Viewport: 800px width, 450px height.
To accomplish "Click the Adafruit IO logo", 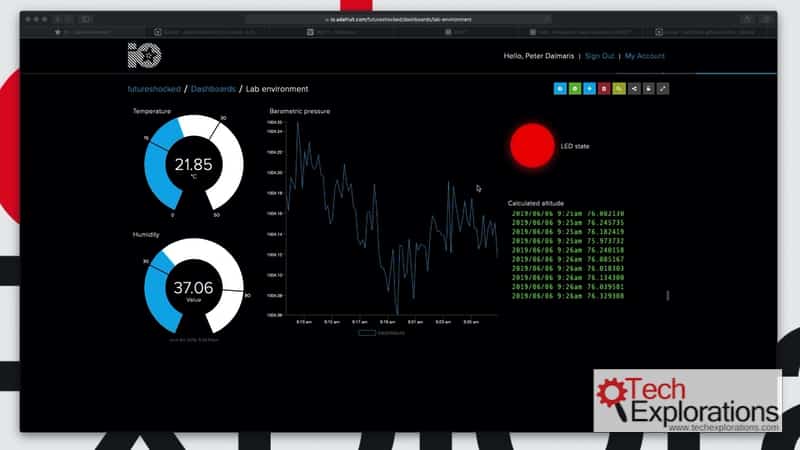I will (x=144, y=55).
